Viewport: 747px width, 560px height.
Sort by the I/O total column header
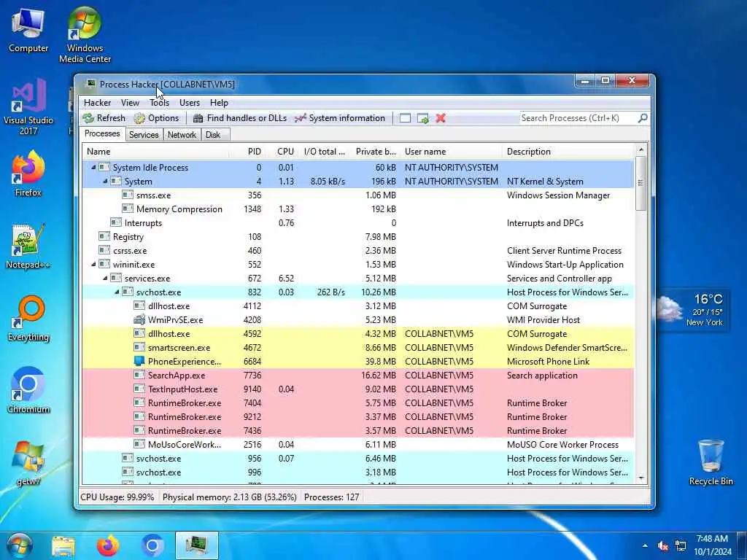(325, 152)
